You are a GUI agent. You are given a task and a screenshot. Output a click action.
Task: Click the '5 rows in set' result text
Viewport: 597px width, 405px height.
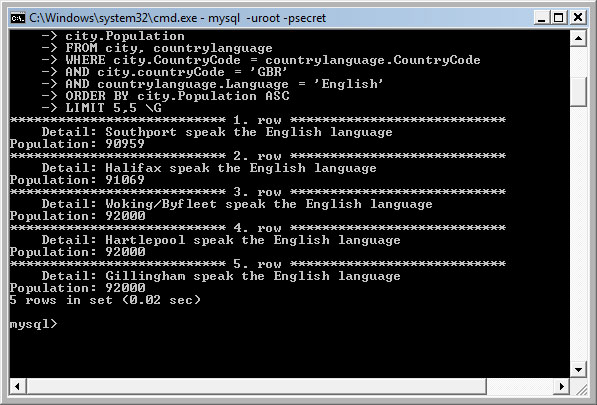[105, 300]
